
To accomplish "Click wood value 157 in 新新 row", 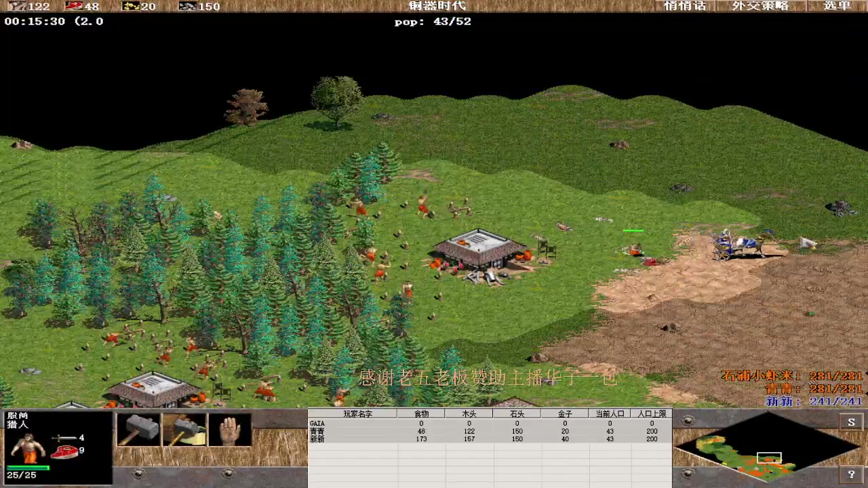I will [469, 439].
